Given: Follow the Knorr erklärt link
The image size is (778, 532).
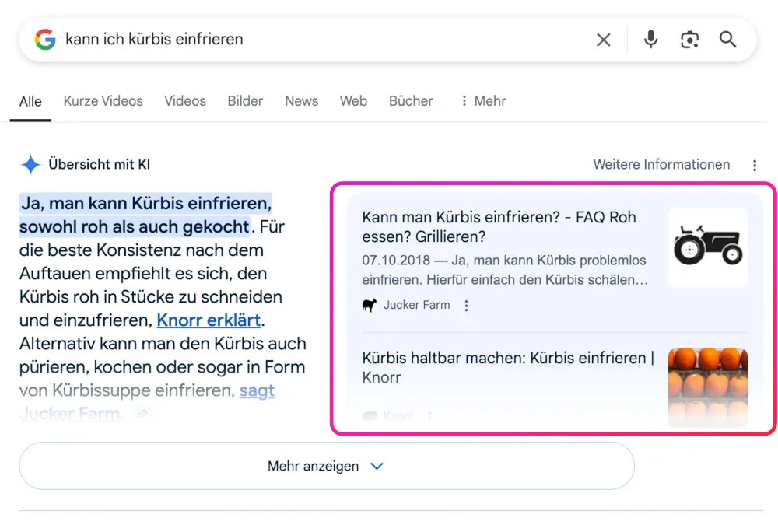Looking at the screenshot, I should [209, 320].
